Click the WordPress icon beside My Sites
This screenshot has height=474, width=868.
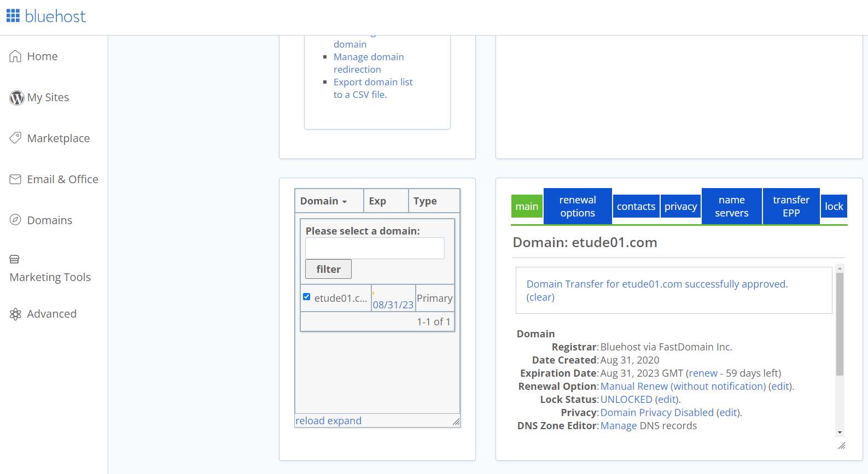click(17, 97)
